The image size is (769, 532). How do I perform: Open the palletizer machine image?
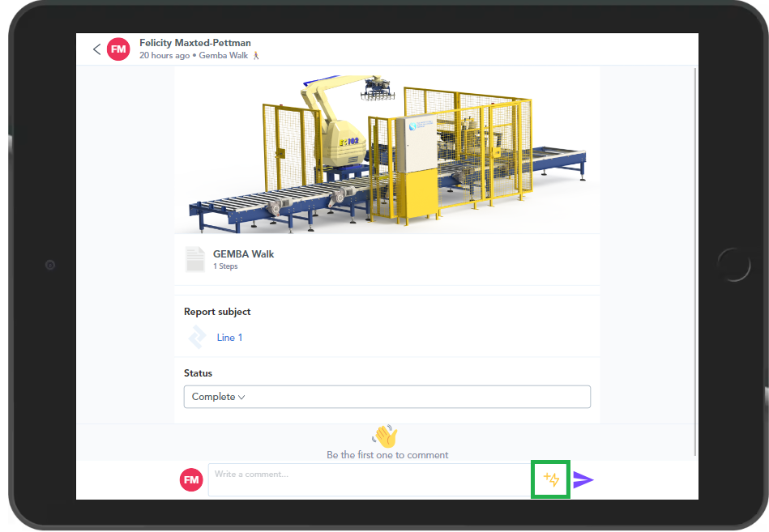387,150
